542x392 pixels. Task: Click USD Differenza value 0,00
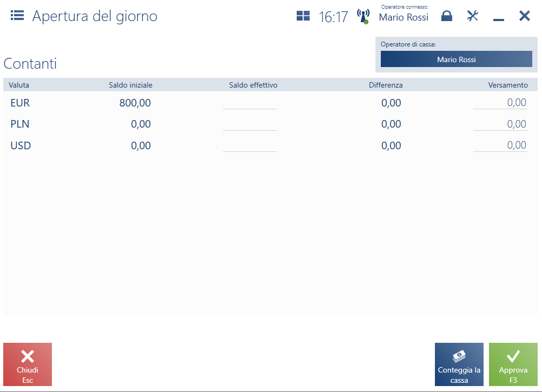click(391, 145)
